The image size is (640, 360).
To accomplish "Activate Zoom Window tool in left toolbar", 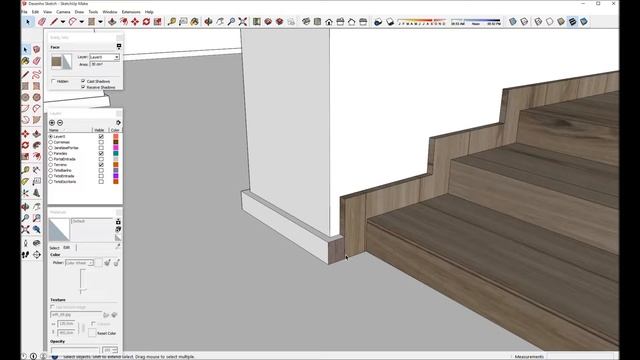I will [x=37, y=218].
